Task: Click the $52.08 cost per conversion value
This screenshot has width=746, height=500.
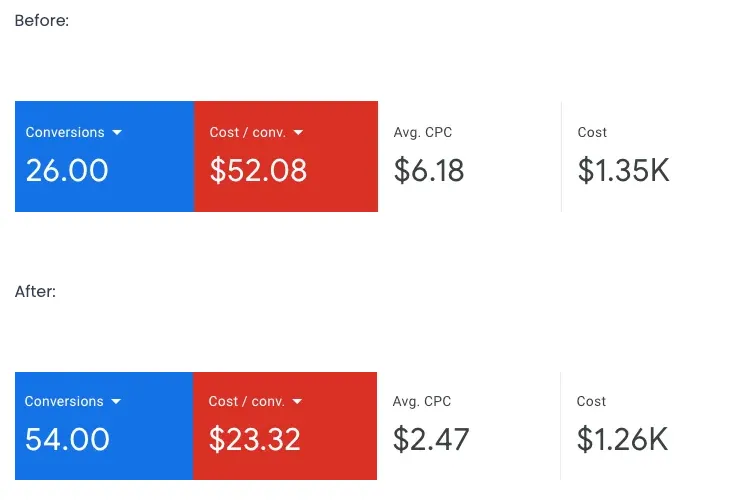Action: coord(258,170)
